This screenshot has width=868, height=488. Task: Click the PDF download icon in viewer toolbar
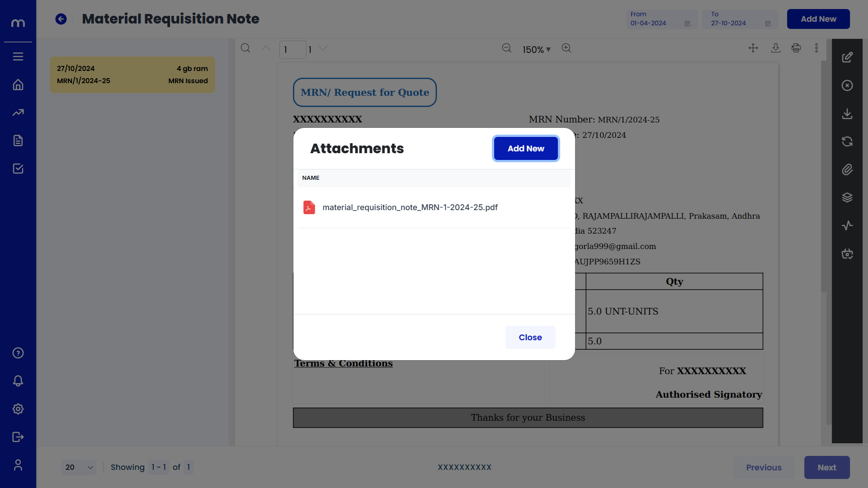coord(776,48)
